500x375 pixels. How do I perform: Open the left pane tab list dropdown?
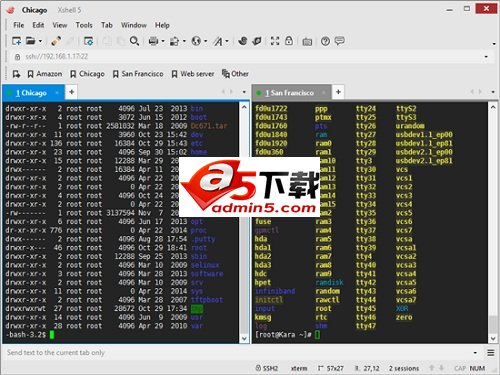(244, 92)
